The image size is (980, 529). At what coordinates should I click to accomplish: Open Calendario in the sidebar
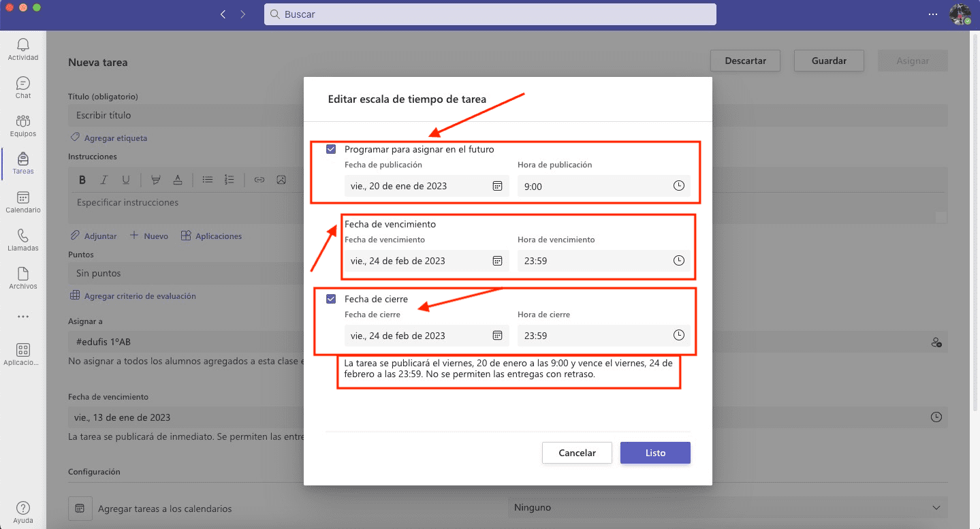pos(23,202)
